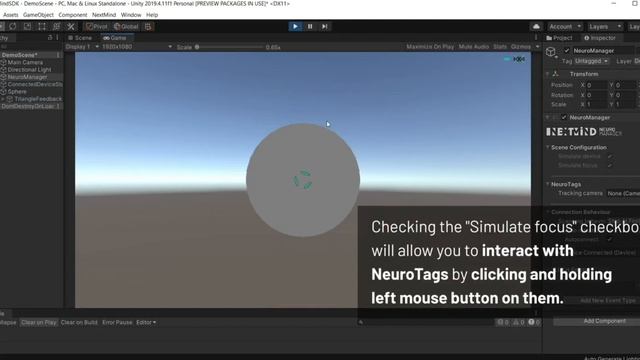Step forward one frame
The image size is (640, 360).
324,27
